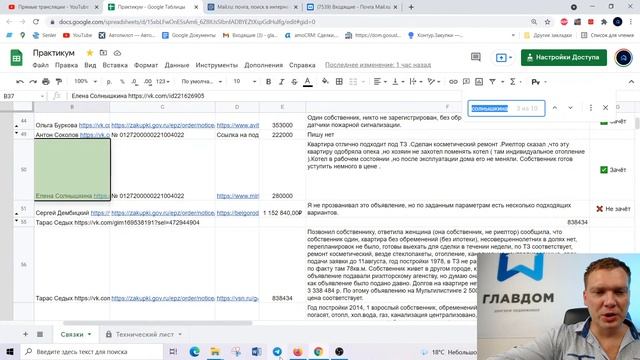
Task: Open Сергей Дембицкий's zakupki.gov.ru link
Action: click(x=163, y=213)
